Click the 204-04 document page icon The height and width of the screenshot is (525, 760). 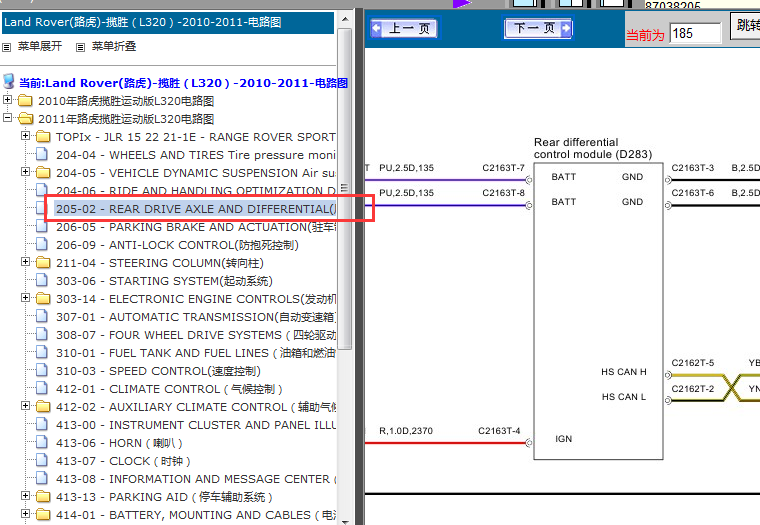pos(42,155)
